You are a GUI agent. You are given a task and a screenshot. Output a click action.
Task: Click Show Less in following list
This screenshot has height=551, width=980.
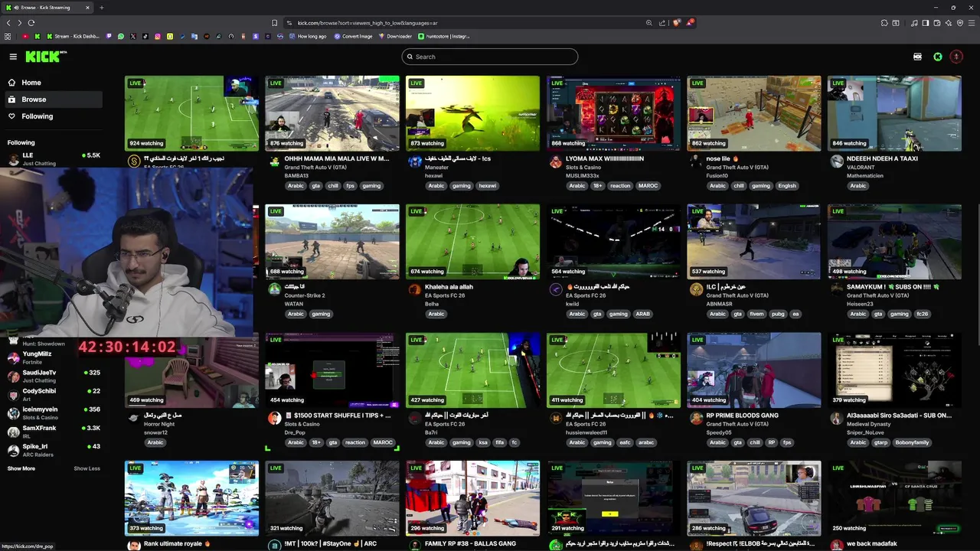point(87,468)
